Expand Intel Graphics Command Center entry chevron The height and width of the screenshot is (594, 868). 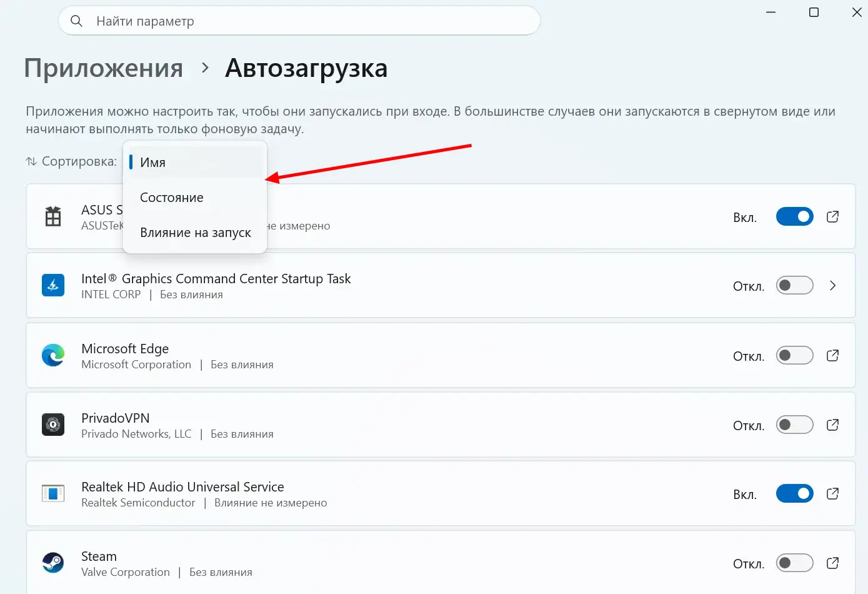point(832,286)
